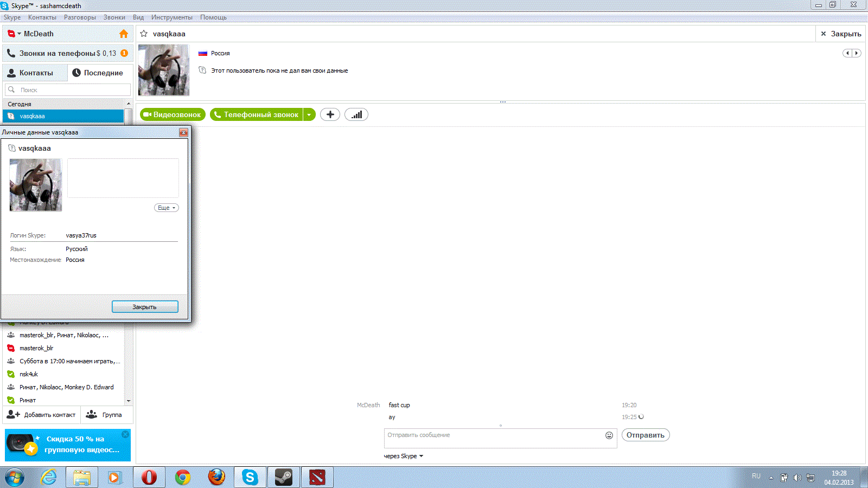Viewport: 868px width, 488px height.
Task: Close the Личные данные vasqkaaa dialog with X
Action: (x=183, y=132)
